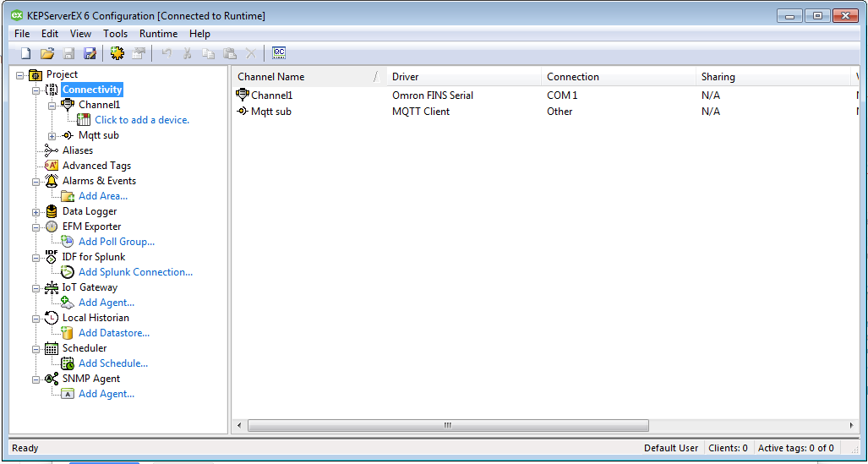Expand the Data Logger node

coord(36,211)
